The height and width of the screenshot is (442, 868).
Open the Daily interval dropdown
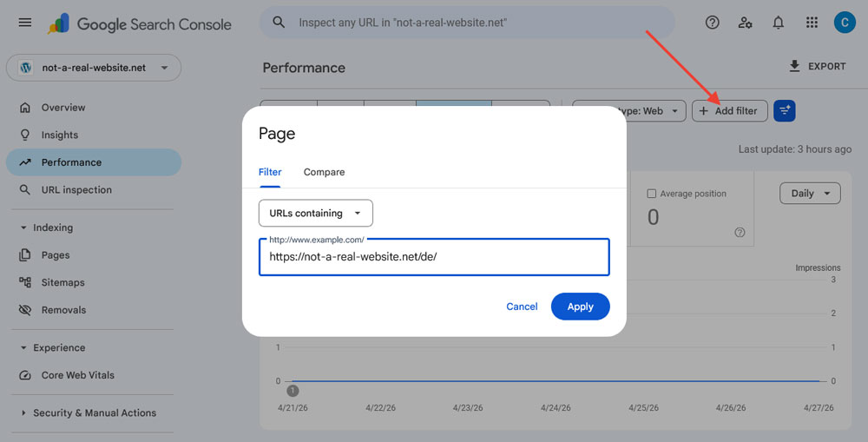pyautogui.click(x=810, y=194)
